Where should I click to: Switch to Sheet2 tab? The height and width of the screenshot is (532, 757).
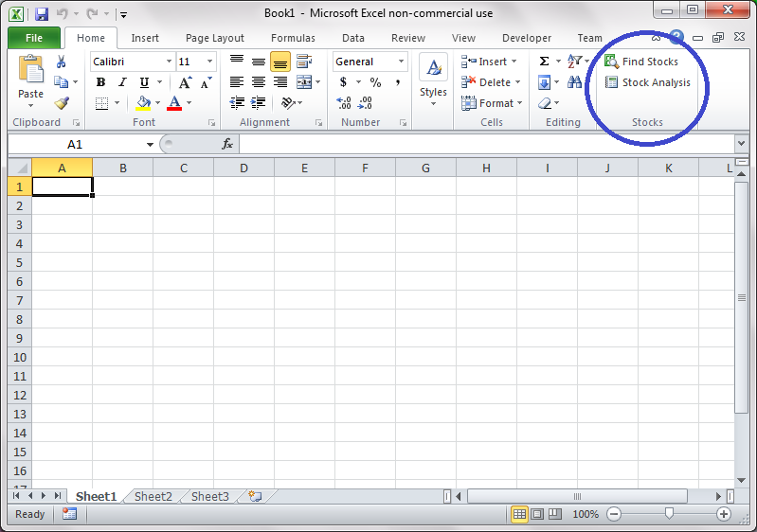pyautogui.click(x=153, y=496)
